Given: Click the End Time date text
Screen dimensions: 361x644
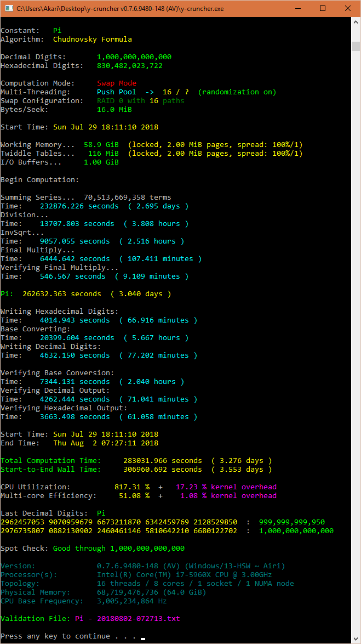Looking at the screenshot, I should click(x=105, y=443).
